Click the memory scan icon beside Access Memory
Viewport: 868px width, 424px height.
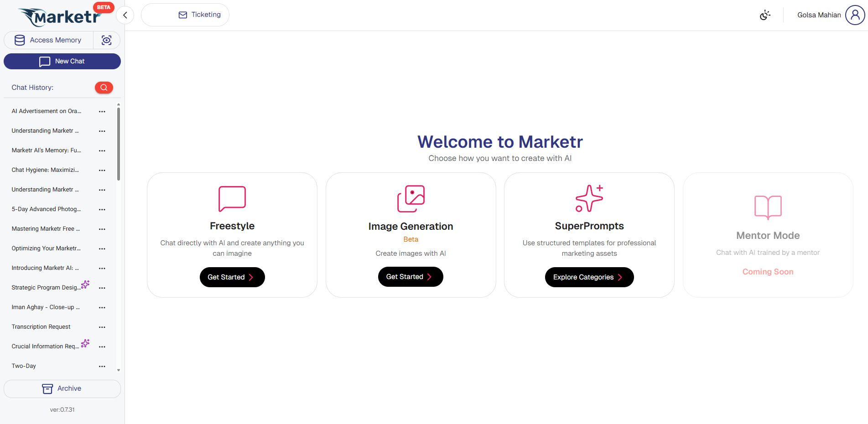click(107, 40)
